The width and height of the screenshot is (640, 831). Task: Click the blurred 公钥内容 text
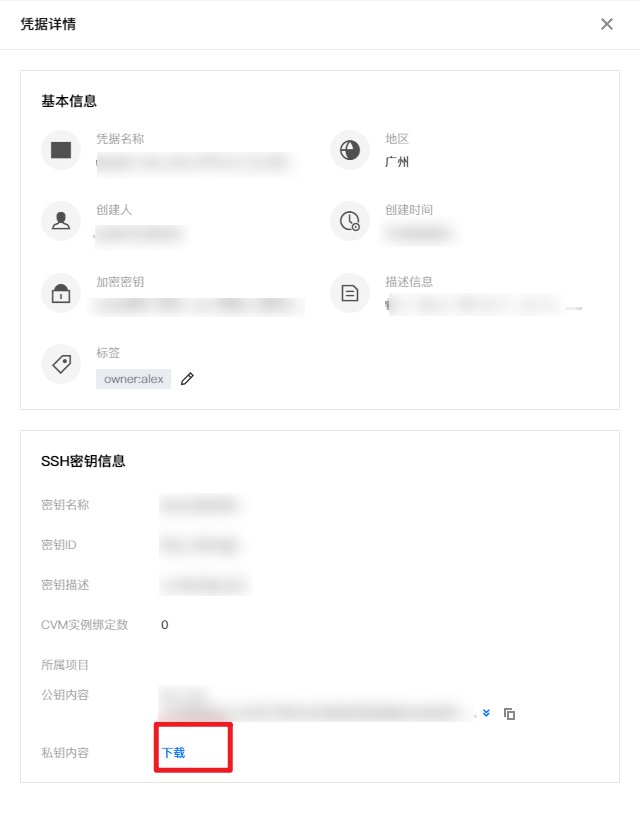(315, 704)
